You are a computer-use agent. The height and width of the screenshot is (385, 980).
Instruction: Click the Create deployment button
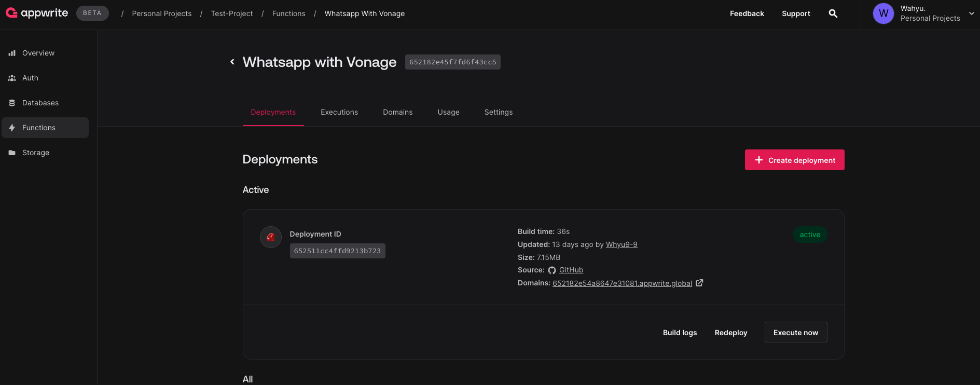click(794, 160)
